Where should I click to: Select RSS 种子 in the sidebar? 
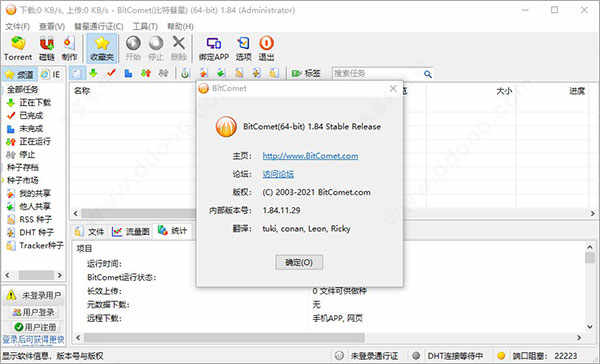35,219
